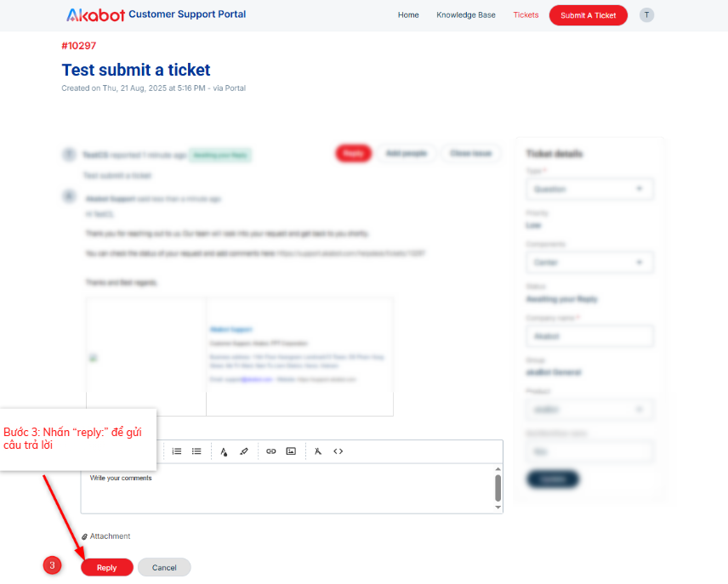
Task: Expand the Product dropdown in Ticket details
Action: (x=589, y=410)
